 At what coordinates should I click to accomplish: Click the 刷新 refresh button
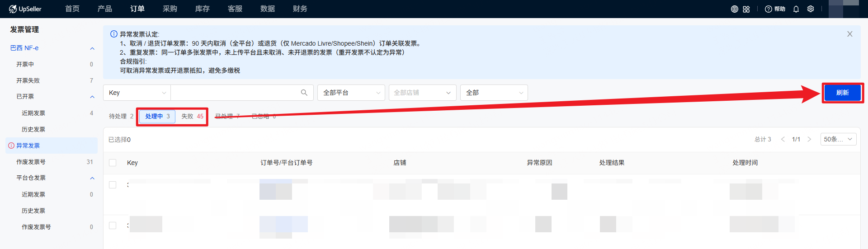coord(842,93)
